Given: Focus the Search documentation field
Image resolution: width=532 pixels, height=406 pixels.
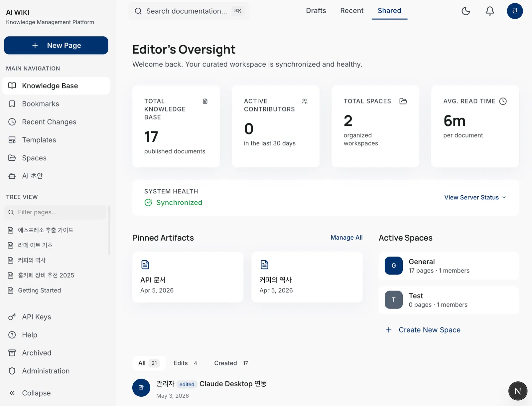Looking at the screenshot, I should [189, 11].
